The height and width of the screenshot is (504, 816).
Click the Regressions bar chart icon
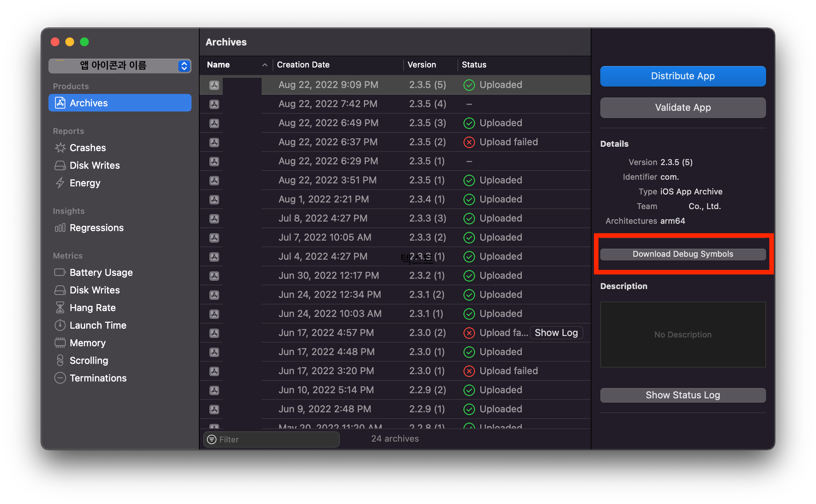coord(60,228)
